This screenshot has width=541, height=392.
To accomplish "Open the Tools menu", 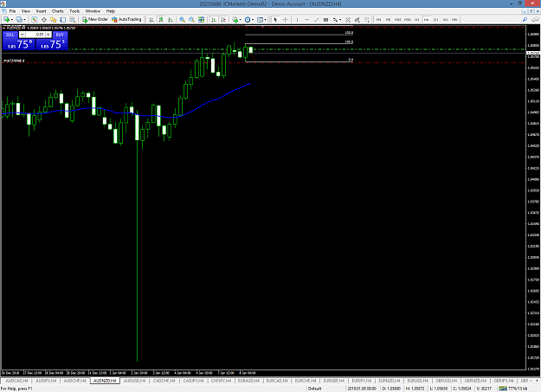I will click(x=74, y=11).
